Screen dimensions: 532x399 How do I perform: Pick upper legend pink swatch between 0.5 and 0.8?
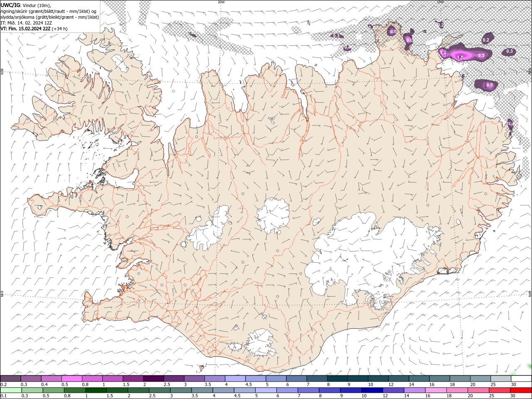click(71, 379)
